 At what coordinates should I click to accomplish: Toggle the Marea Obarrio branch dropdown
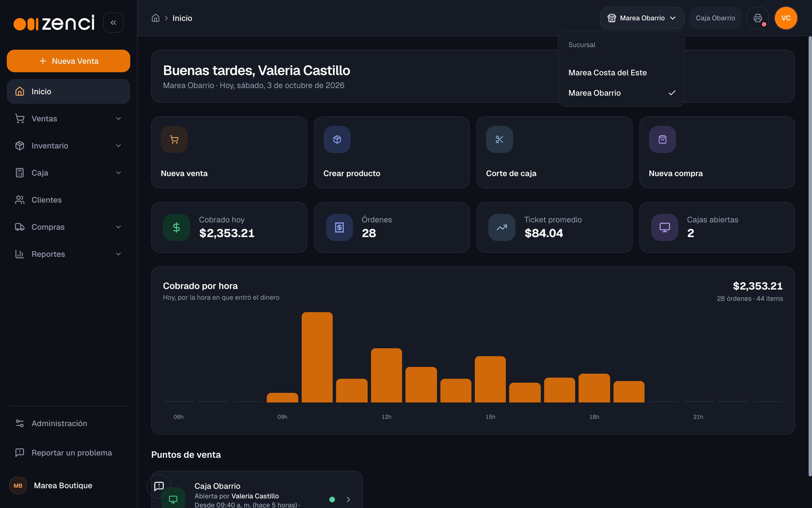(642, 18)
